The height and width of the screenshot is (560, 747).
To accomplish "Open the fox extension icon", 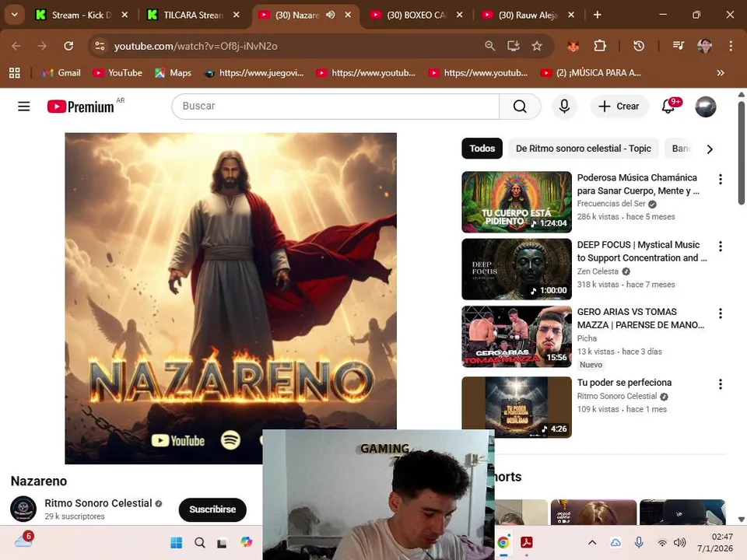I will pos(573,46).
